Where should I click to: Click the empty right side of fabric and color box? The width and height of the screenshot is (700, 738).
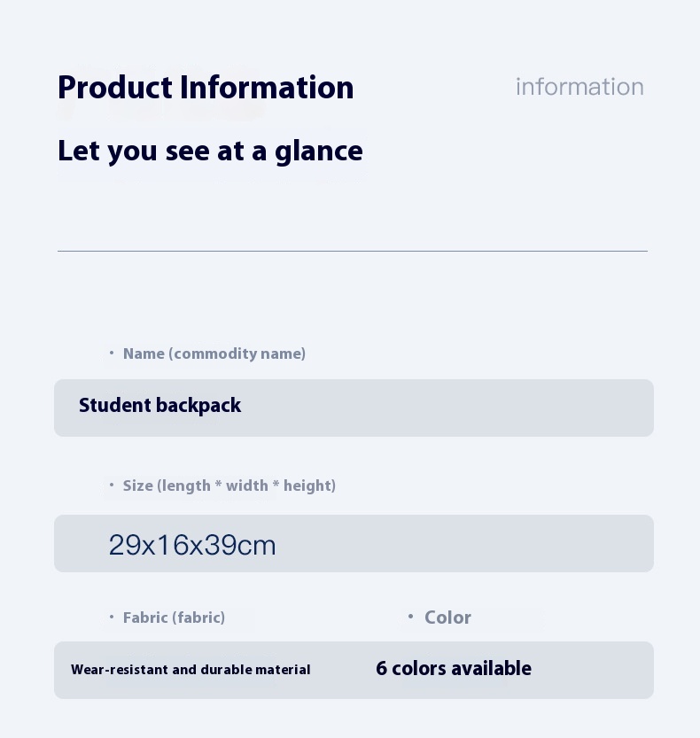[x=593, y=670]
